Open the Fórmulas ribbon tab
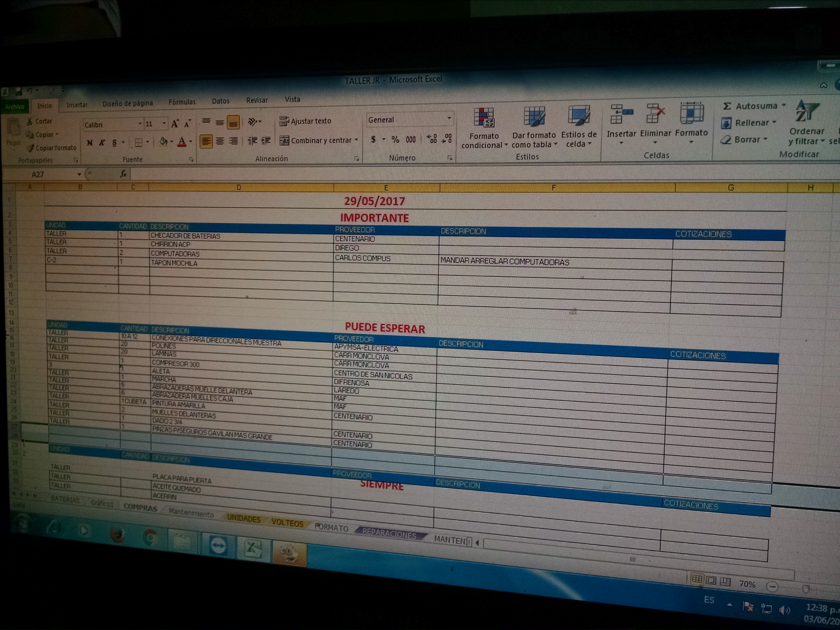This screenshot has width=840, height=630. pos(182,102)
